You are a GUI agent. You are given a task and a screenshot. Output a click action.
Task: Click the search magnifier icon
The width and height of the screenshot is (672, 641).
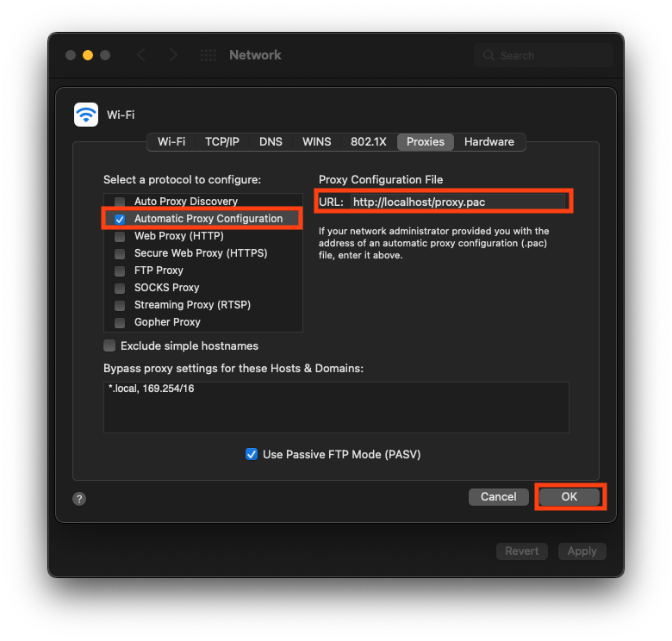pyautogui.click(x=490, y=55)
